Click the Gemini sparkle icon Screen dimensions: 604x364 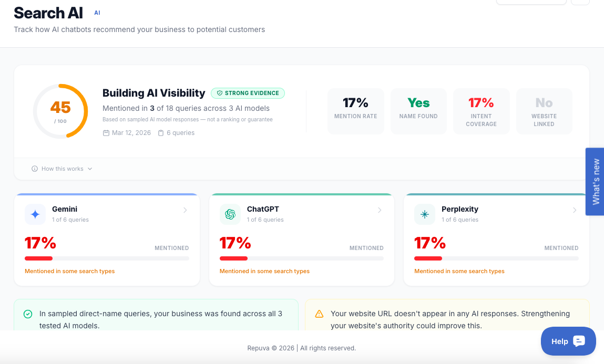pyautogui.click(x=35, y=214)
